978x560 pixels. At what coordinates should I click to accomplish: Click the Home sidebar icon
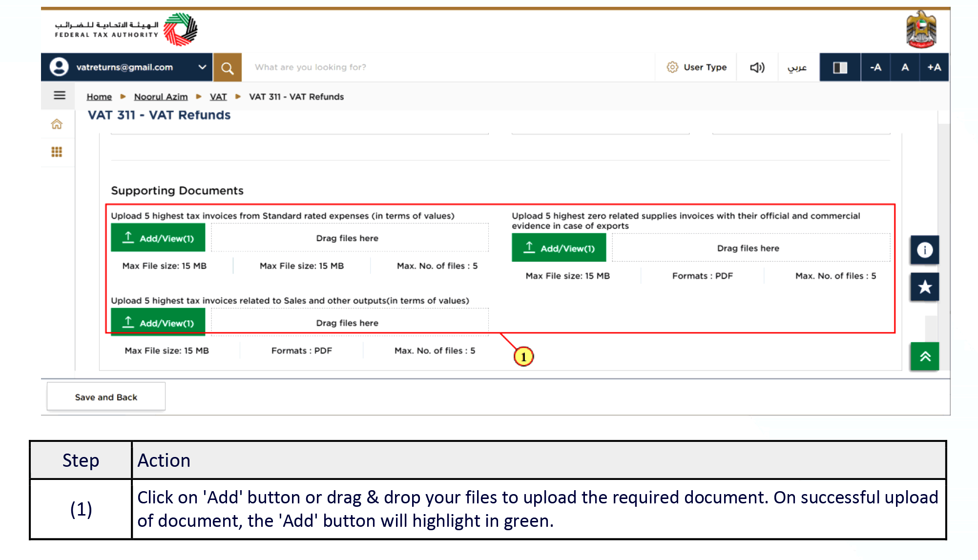click(x=57, y=124)
